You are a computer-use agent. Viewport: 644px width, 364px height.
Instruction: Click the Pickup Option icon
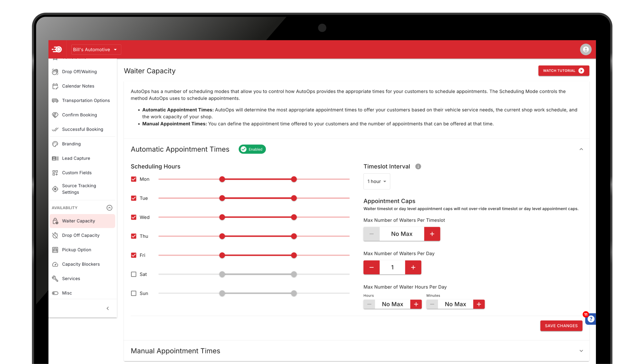click(55, 250)
